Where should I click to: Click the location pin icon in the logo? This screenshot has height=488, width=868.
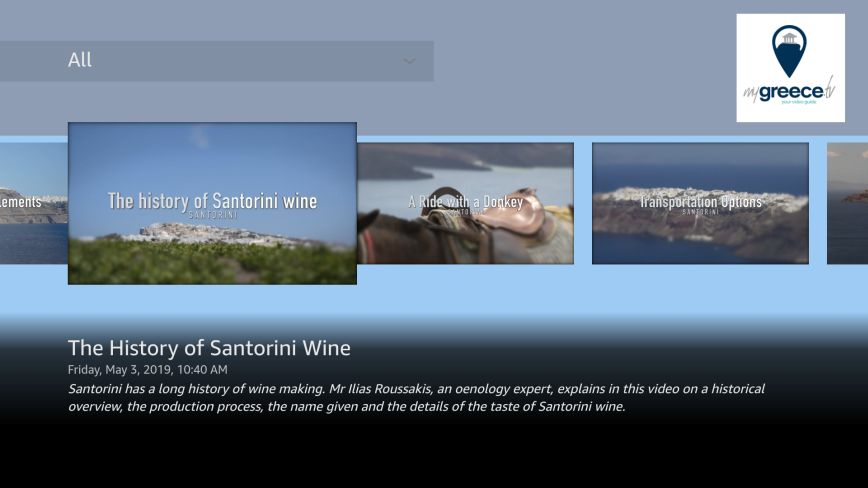tap(790, 49)
